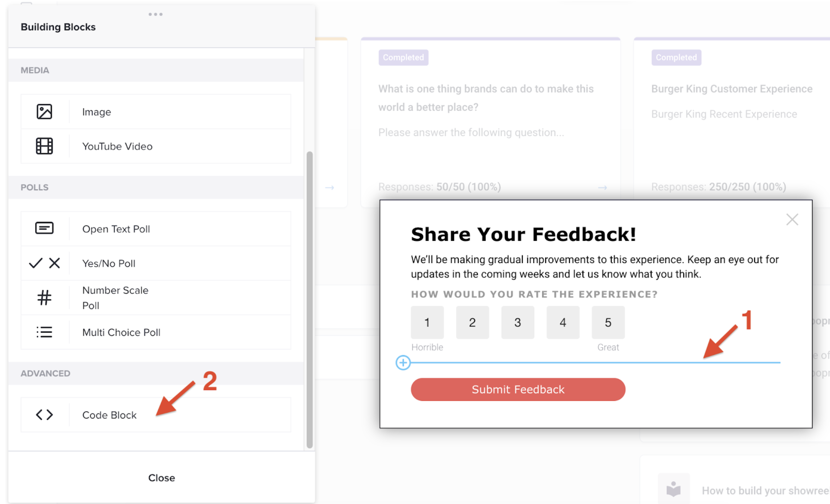Rate the experience as 3
830x504 pixels.
click(x=517, y=322)
